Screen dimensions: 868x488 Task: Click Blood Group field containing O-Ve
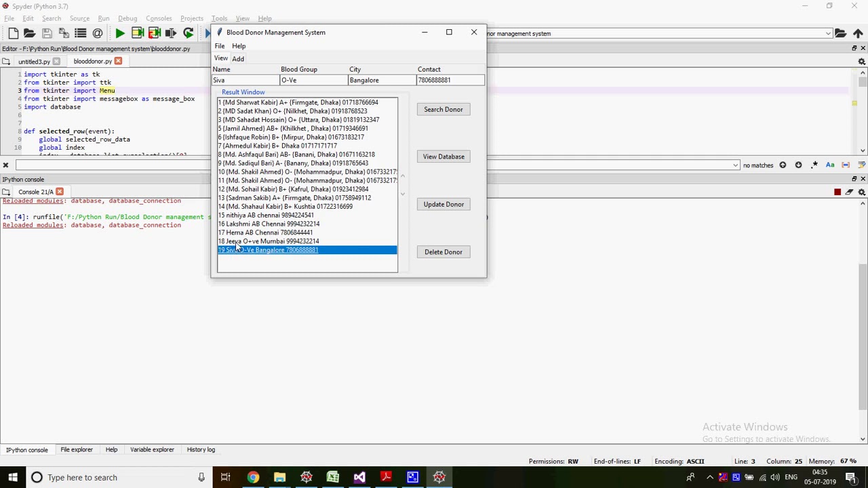(x=314, y=80)
